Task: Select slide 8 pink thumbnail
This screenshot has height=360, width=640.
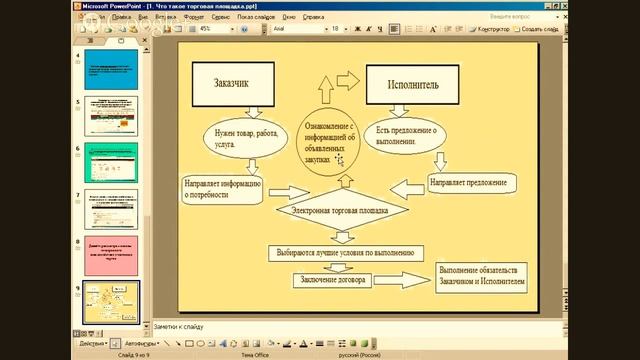Action: click(x=111, y=256)
